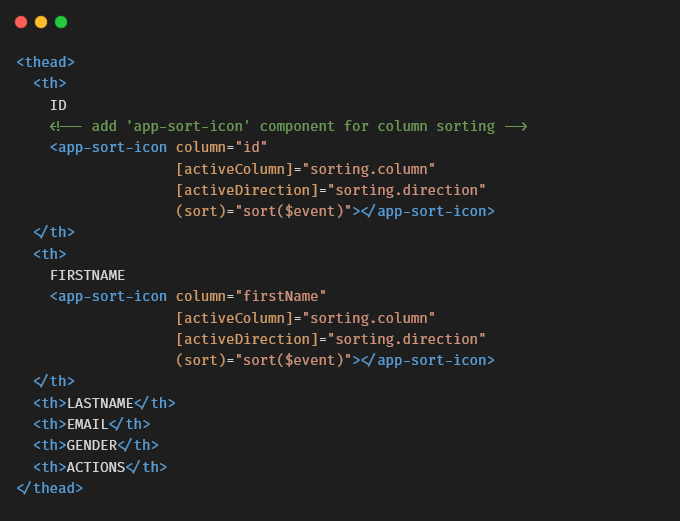The width and height of the screenshot is (680, 521).
Task: Click the column="id" attribute
Action: coord(221,147)
